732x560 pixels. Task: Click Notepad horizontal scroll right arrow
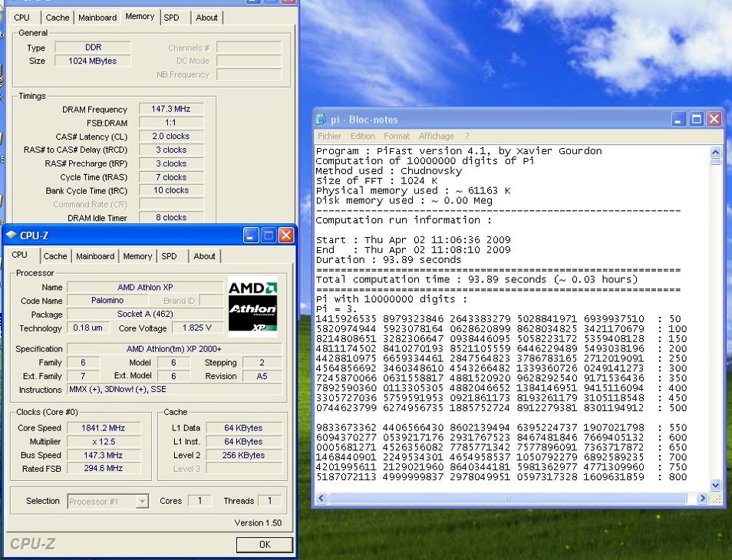703,499
